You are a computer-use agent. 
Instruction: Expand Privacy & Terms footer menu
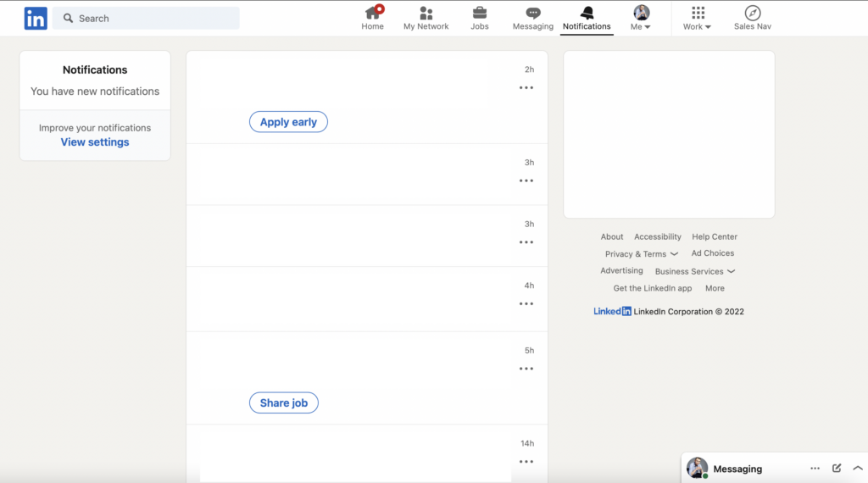[642, 254]
